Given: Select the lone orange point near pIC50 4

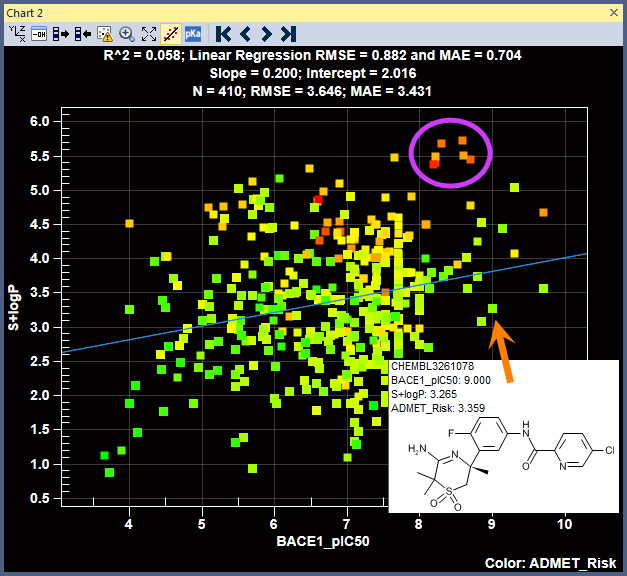Looking at the screenshot, I should [x=129, y=223].
